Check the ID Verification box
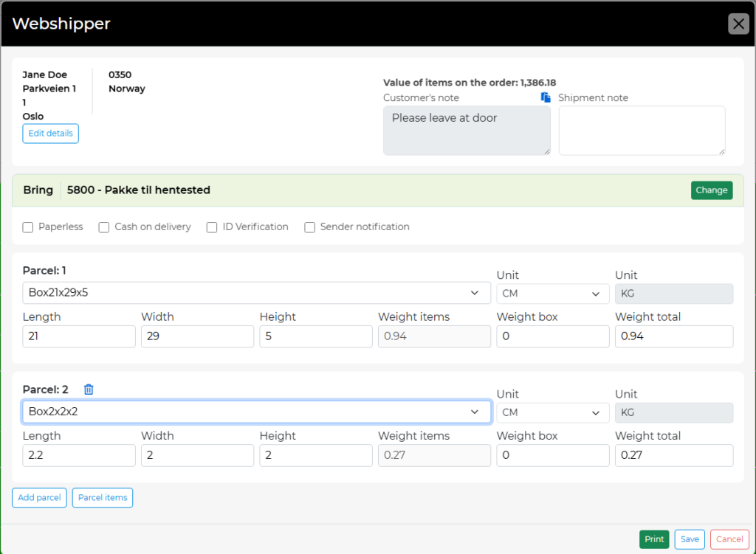This screenshot has width=756, height=554. 212,227
